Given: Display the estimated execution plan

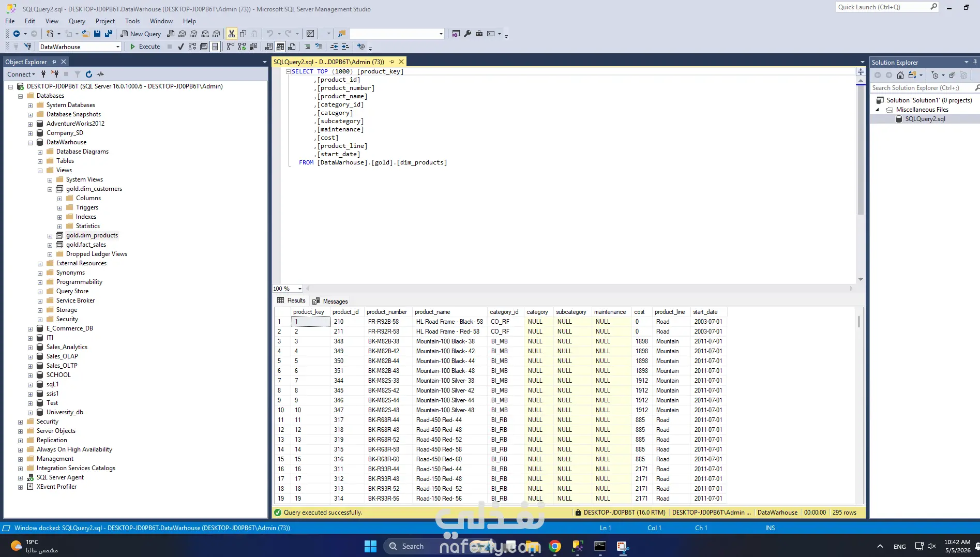Looking at the screenshot, I should [192, 47].
